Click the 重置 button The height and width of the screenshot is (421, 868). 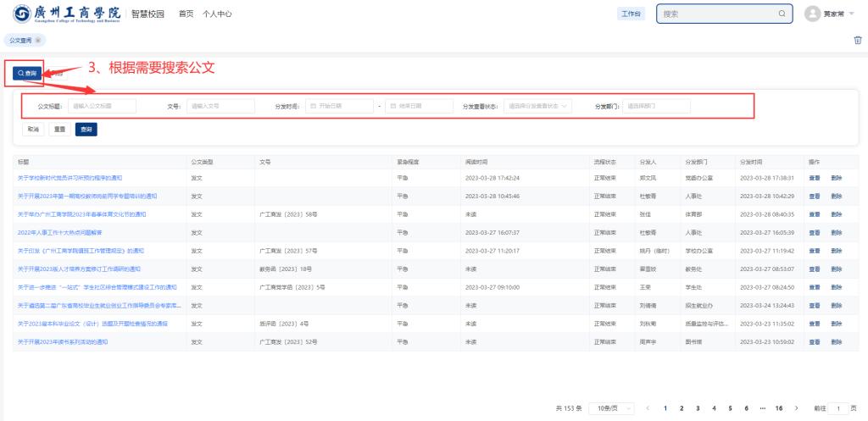click(59, 130)
